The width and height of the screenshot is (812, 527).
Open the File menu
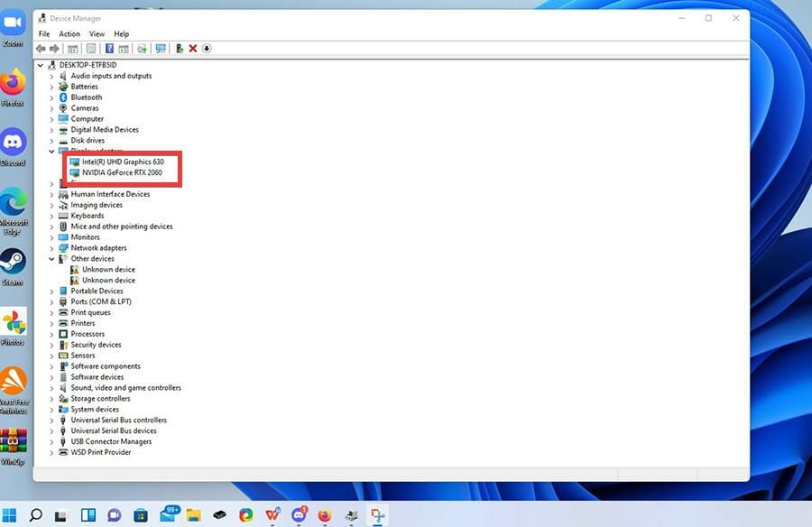[x=43, y=33]
